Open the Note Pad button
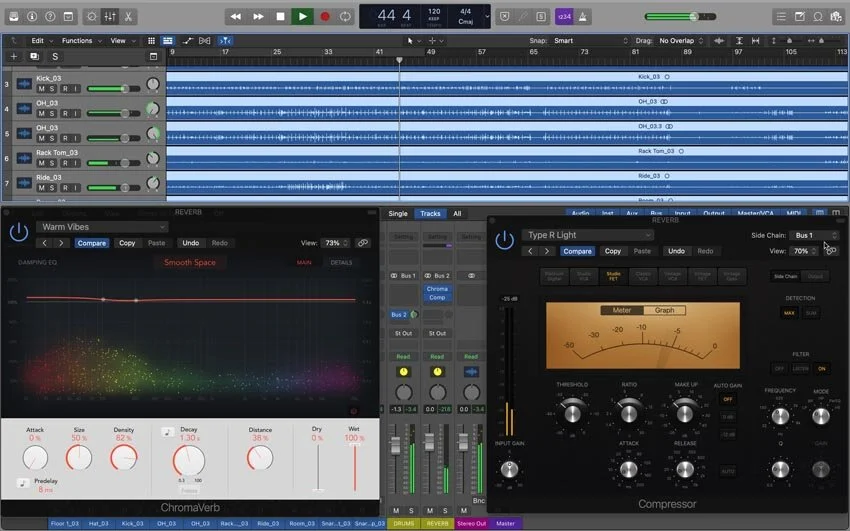The image size is (850, 531). click(x=800, y=16)
